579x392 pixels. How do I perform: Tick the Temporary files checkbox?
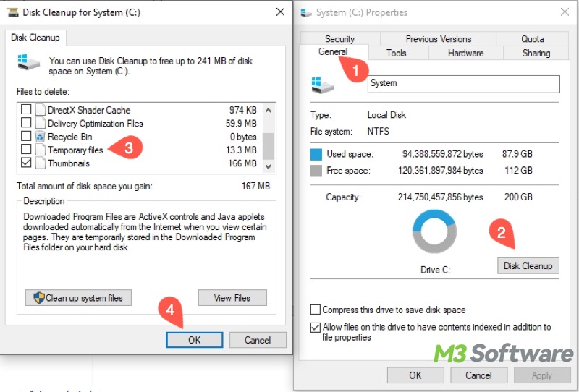click(26, 149)
